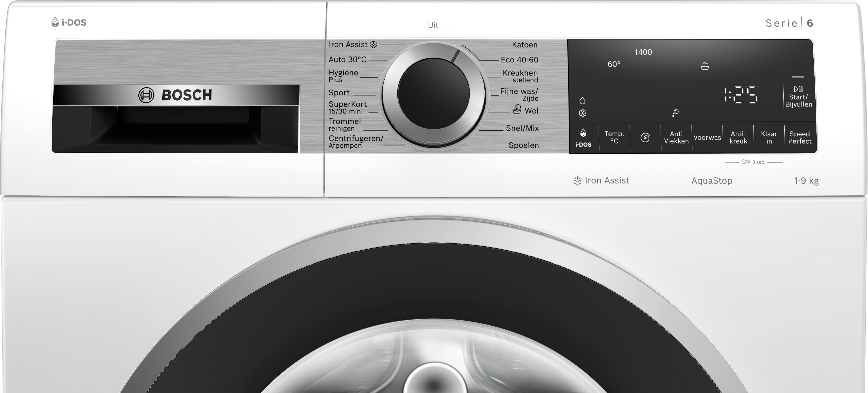This screenshot has height=393, width=868.
Task: Click the 1400 spin speed value
Action: pos(643,52)
